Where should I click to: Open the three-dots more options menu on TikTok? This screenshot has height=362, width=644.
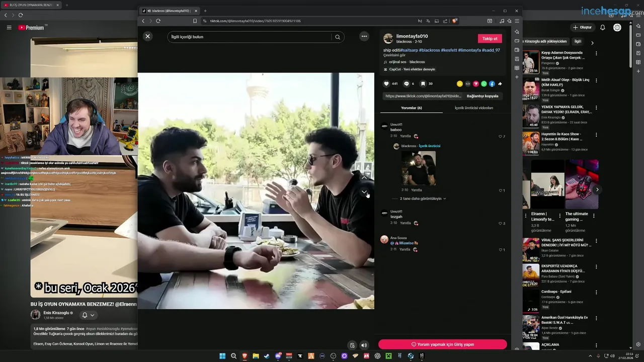point(364,36)
